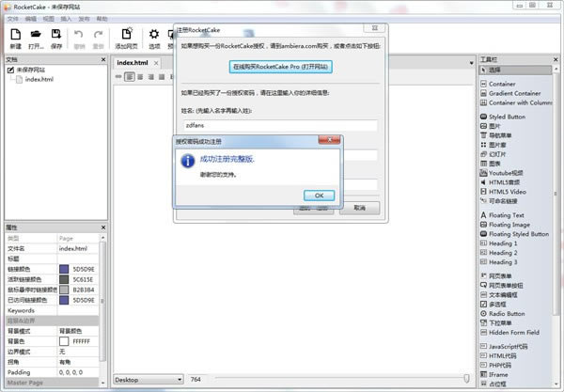Viewport: 564px width, 392px height.
Task: Click the name field containing zdfans
Action: click(x=280, y=125)
